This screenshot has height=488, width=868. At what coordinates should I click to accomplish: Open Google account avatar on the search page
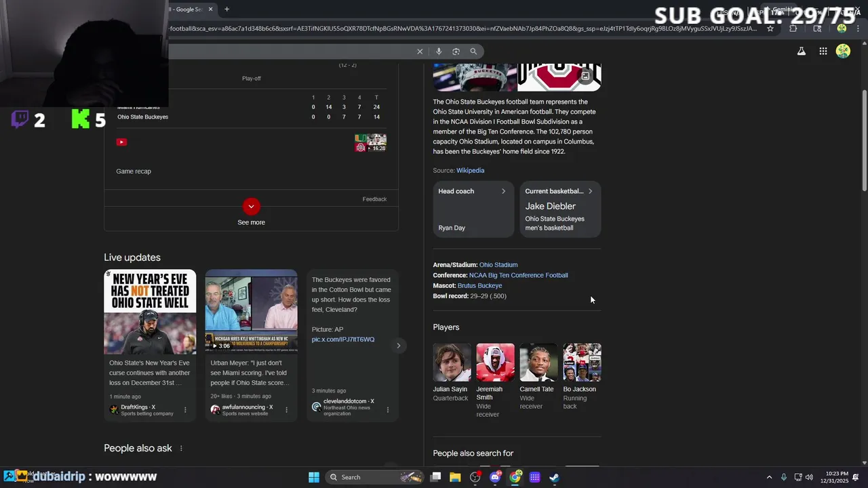coord(843,51)
